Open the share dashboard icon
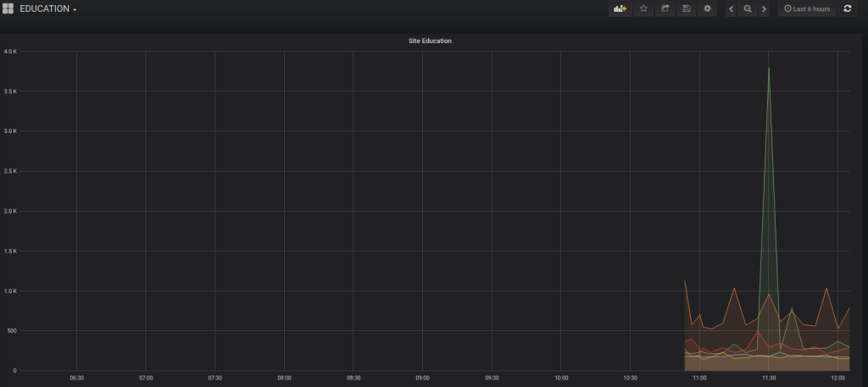 (665, 8)
